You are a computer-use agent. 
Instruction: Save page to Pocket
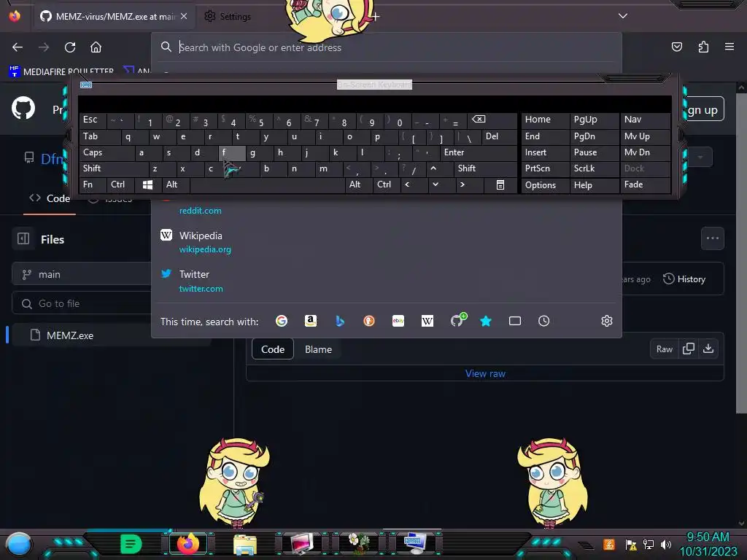click(x=676, y=47)
